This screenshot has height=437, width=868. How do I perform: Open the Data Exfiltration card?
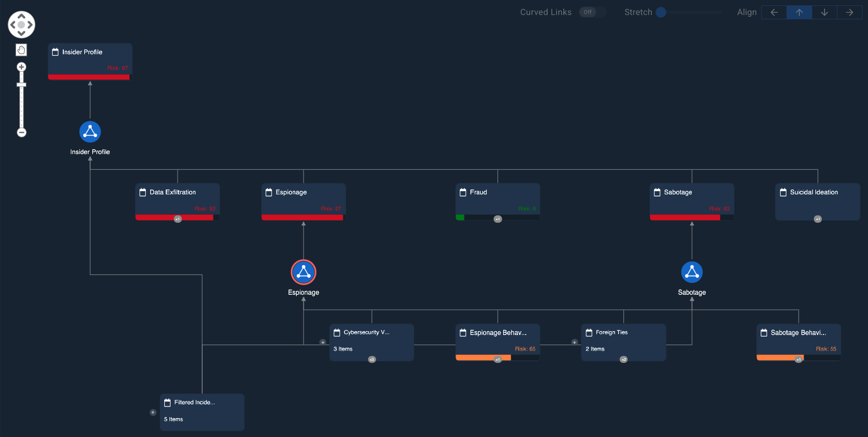[x=178, y=199]
